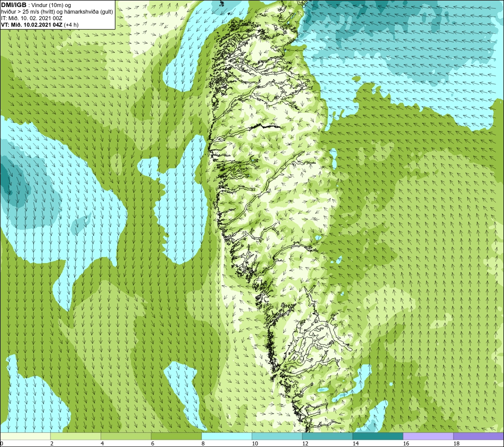Click the 6–8 m/s olive green legend swatch
The height and width of the screenshot is (447, 504).
pos(176,436)
